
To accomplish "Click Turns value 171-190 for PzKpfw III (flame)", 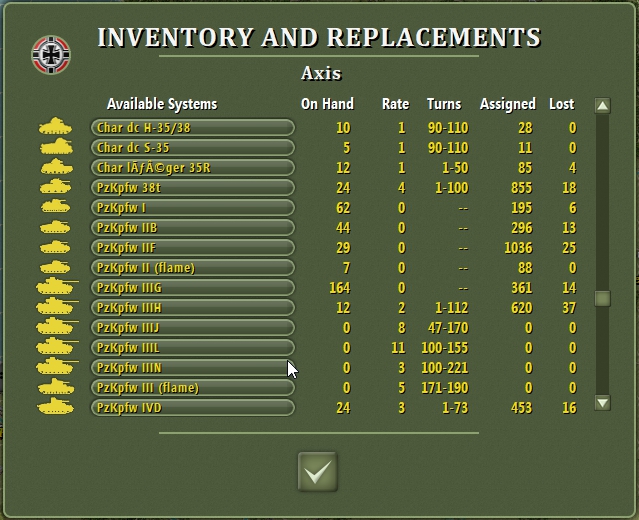I will tap(445, 388).
